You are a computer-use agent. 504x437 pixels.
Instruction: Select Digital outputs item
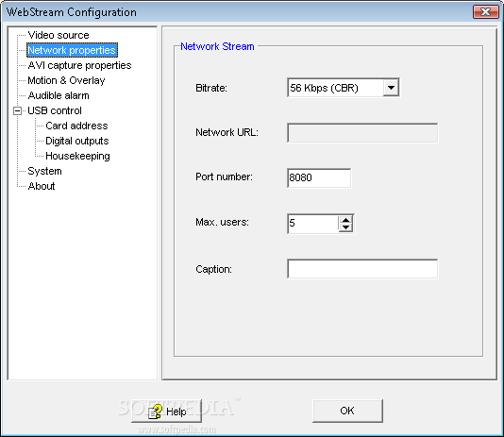coord(77,141)
